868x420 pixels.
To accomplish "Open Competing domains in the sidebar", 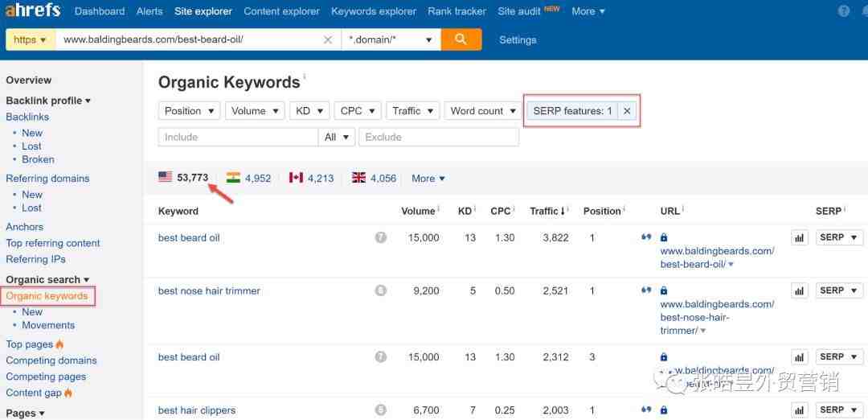I will point(51,360).
